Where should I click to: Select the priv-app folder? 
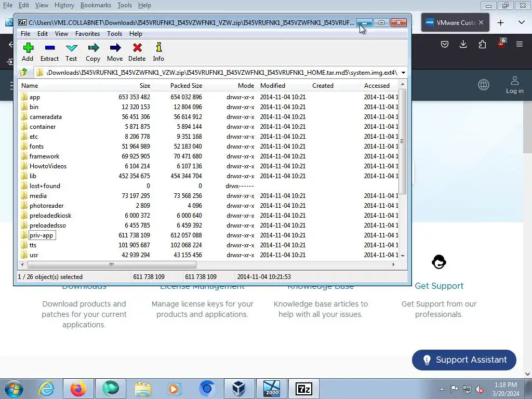(x=41, y=235)
